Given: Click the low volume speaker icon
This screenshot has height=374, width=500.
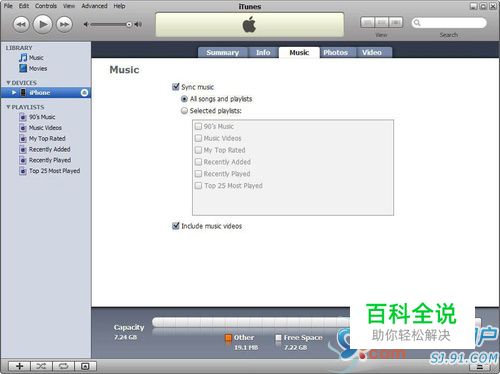Looking at the screenshot, I should click(86, 24).
